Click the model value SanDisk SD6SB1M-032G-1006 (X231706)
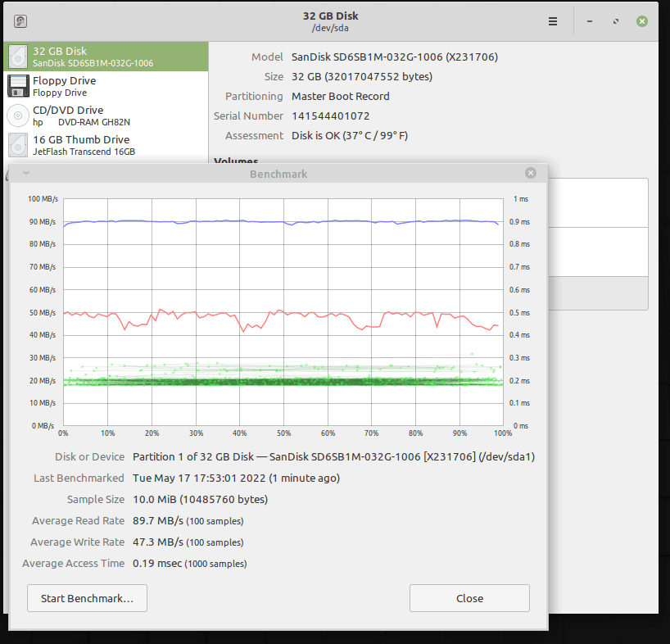This screenshot has height=644, width=670. click(x=395, y=57)
